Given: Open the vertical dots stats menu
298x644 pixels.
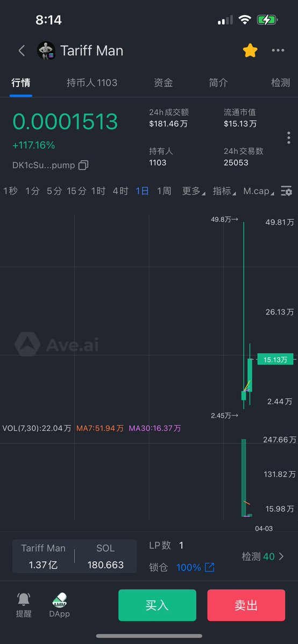Looking at the screenshot, I should click(x=288, y=138).
